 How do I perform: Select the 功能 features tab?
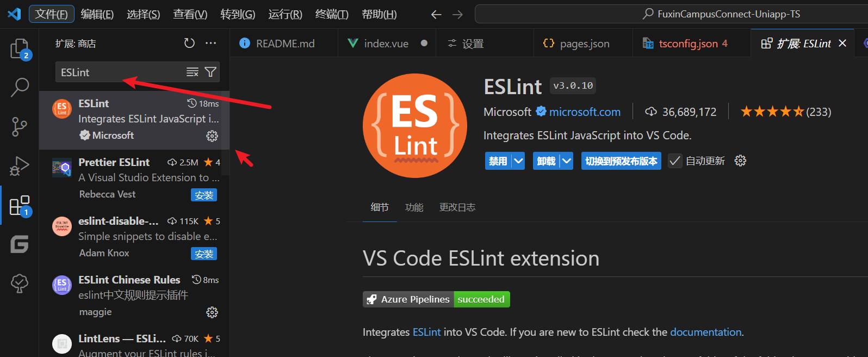pos(414,207)
